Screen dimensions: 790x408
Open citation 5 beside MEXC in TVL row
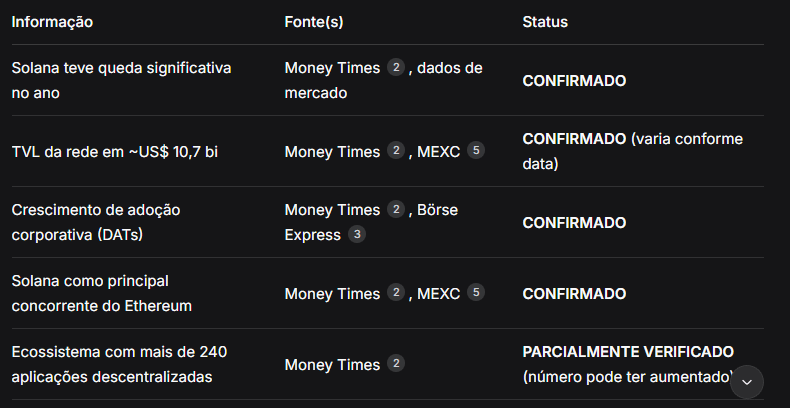pos(476,151)
